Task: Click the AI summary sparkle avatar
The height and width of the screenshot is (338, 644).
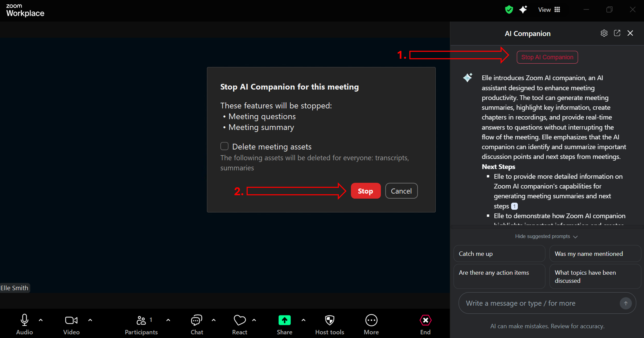Action: (x=467, y=78)
